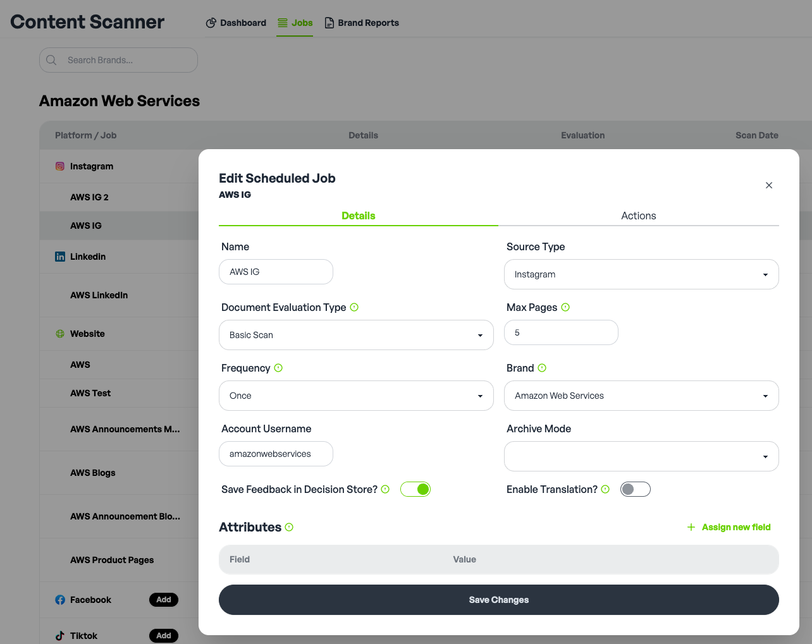
Task: Click the Frequency info icon
Action: [278, 368]
